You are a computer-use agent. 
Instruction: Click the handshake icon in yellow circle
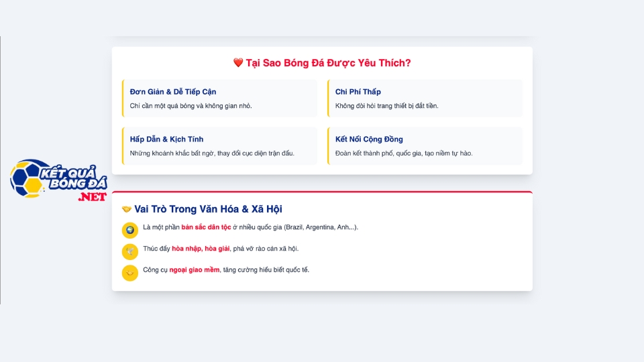[x=129, y=273]
